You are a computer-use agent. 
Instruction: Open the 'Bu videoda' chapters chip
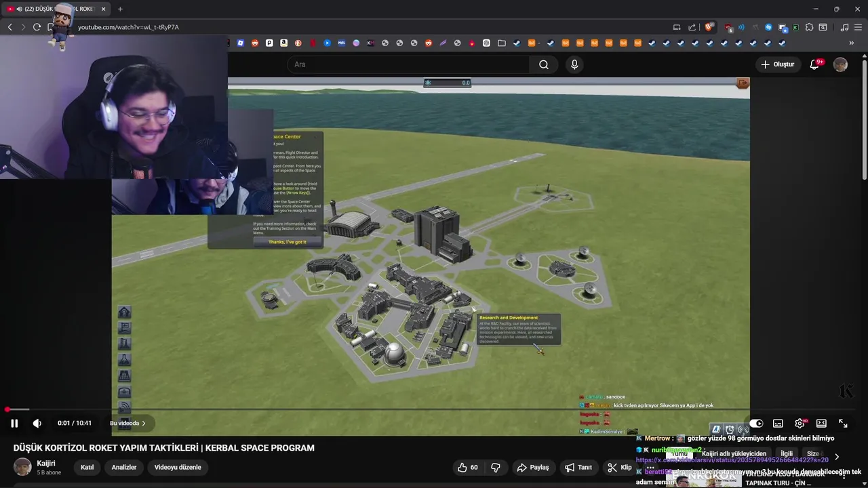pos(128,423)
